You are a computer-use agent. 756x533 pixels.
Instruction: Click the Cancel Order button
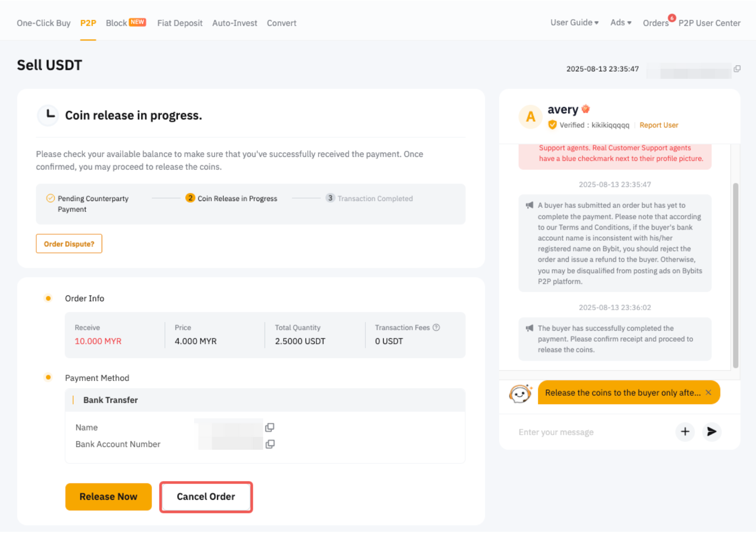tap(206, 497)
